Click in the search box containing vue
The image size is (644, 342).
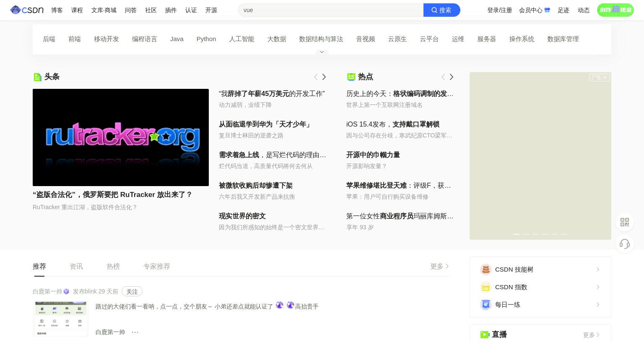point(331,10)
